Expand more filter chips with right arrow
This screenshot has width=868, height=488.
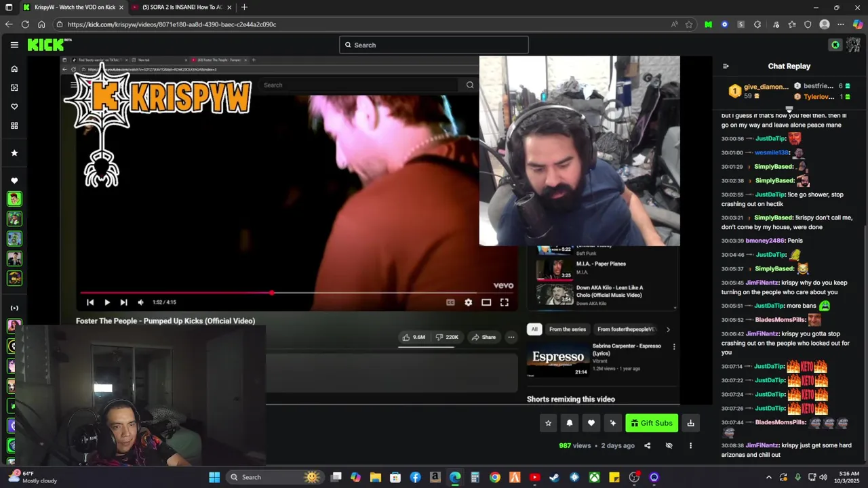pos(668,329)
